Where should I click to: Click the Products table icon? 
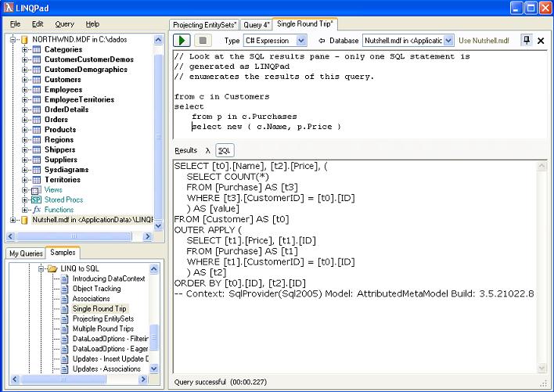37,130
